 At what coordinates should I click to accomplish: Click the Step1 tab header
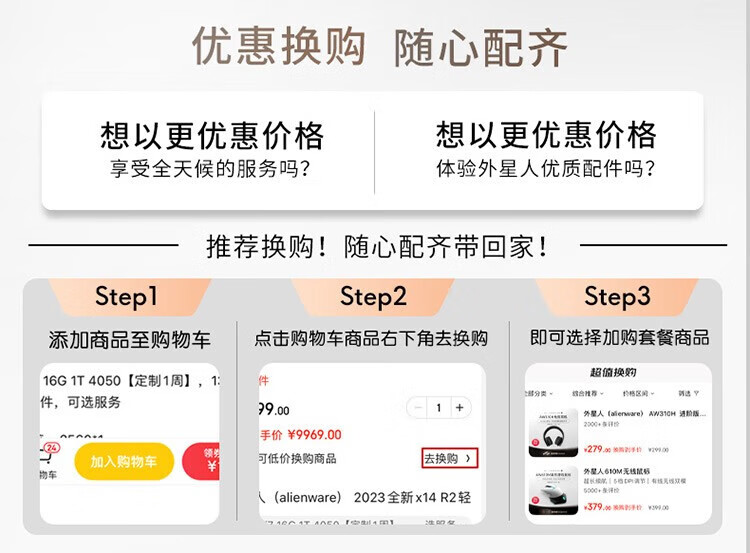126,296
